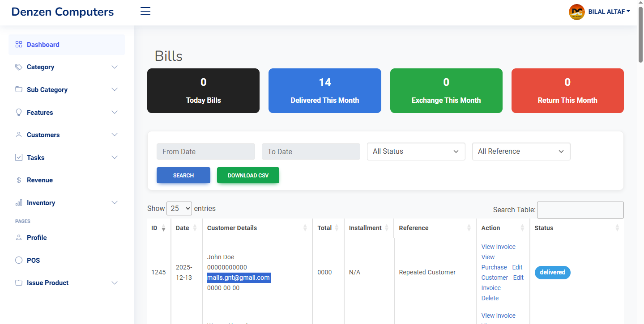
Task: Click the Revenue dollar icon
Action: click(x=18, y=180)
